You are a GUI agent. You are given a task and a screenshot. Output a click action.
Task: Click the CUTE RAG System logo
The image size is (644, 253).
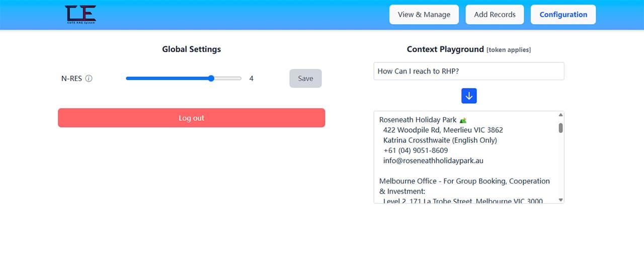80,15
